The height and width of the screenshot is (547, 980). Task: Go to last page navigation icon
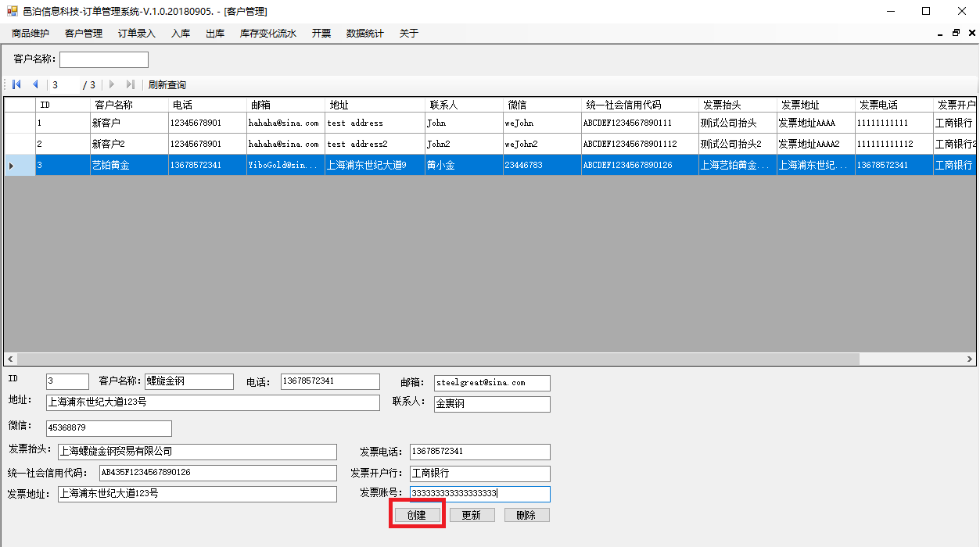pyautogui.click(x=131, y=84)
